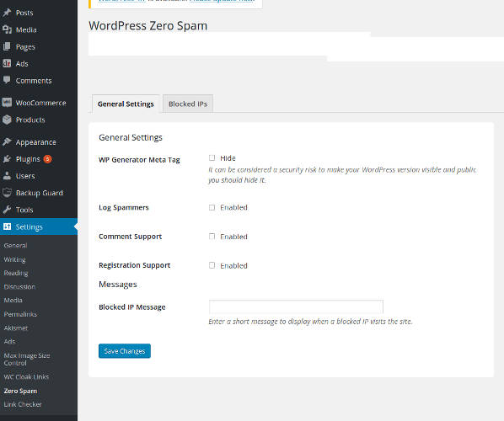Click the 'Hide' checkbox label text
This screenshot has width=504, height=421.
tap(228, 158)
